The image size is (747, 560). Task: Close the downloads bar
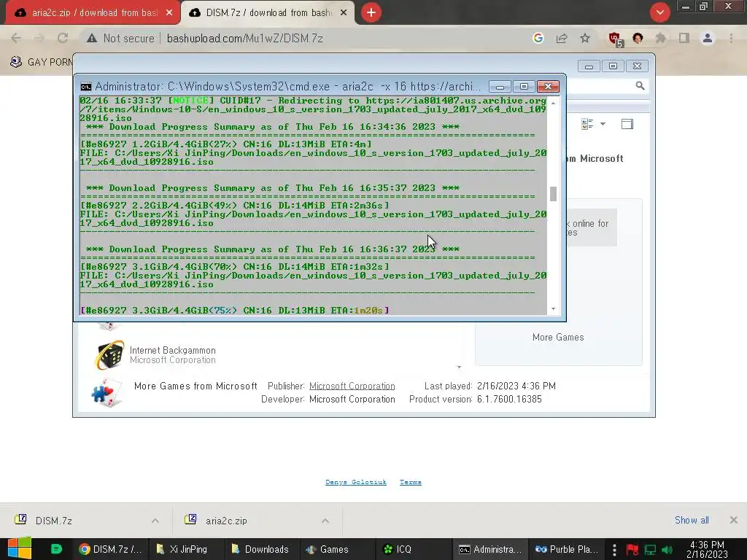(x=734, y=520)
